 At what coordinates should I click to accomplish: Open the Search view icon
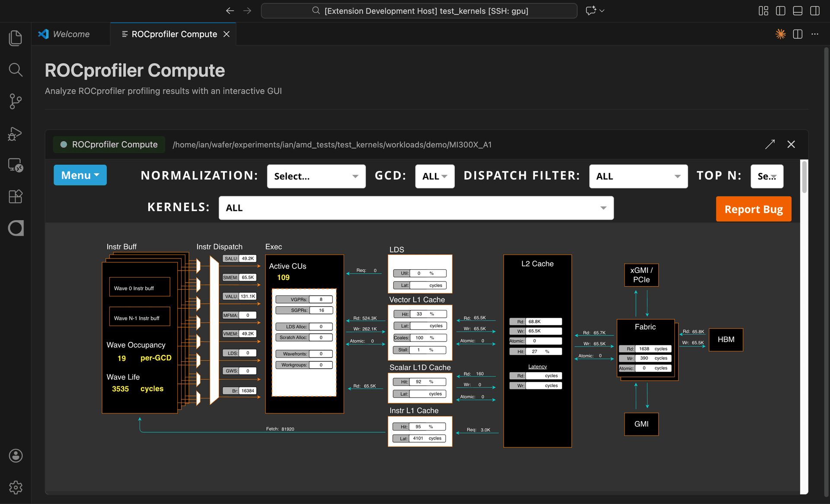[16, 70]
